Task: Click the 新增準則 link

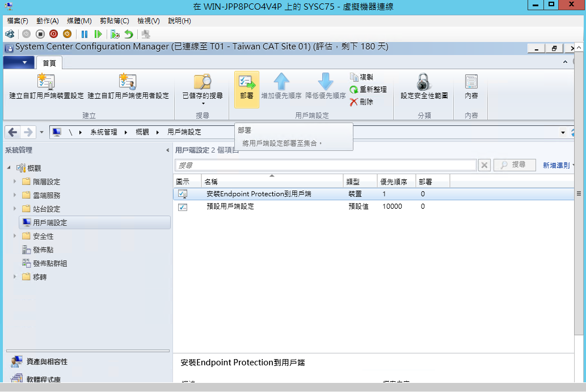Action: click(556, 165)
